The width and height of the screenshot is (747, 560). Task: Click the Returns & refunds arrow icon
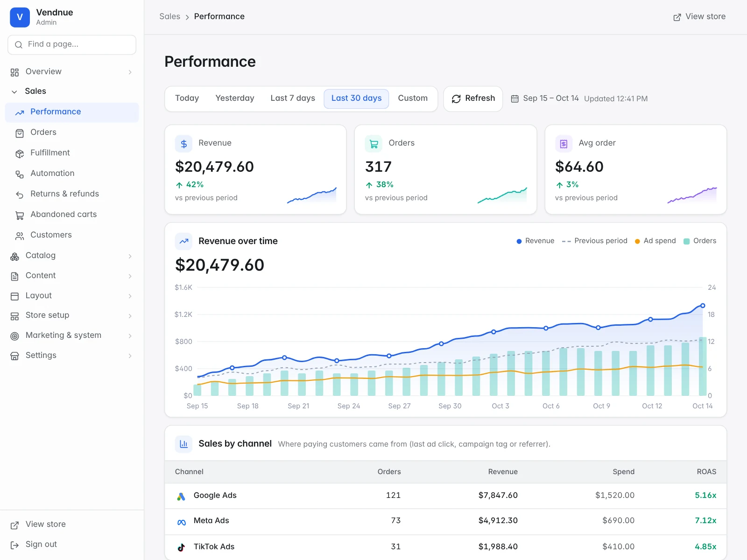(x=20, y=195)
